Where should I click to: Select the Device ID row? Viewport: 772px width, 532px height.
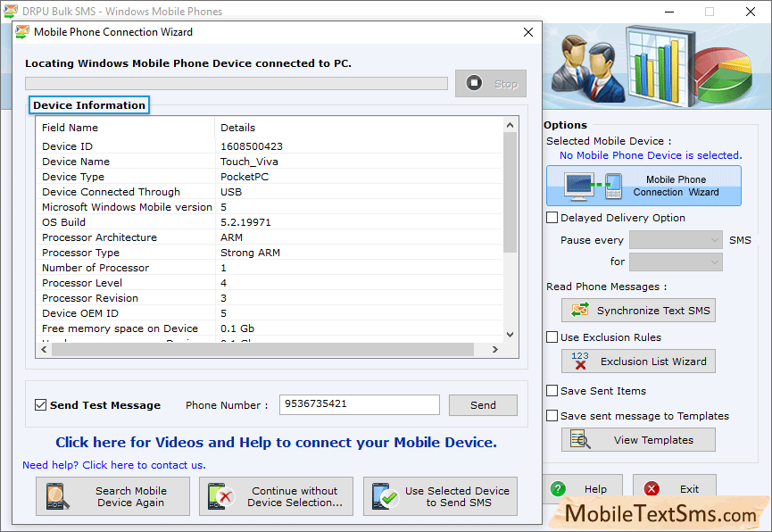[x=270, y=146]
